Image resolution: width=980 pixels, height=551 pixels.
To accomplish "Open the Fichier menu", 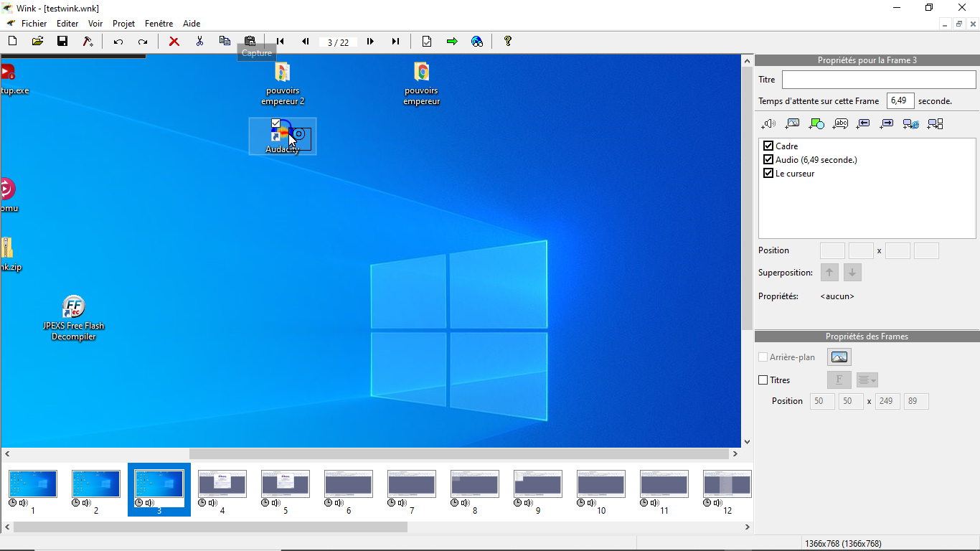I will pyautogui.click(x=34, y=24).
